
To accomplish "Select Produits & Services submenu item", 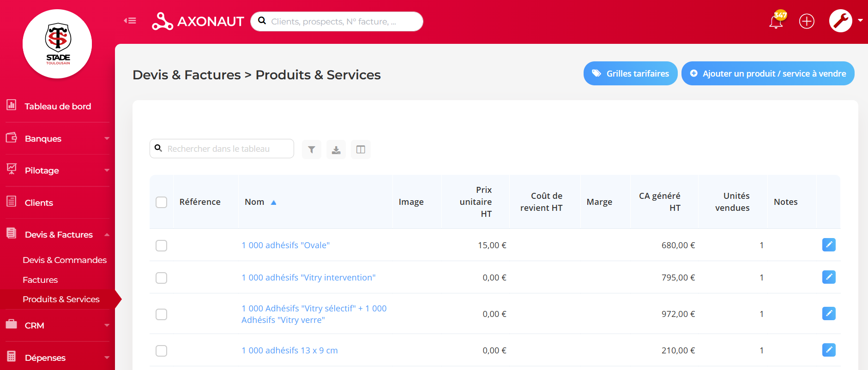I will click(x=61, y=299).
